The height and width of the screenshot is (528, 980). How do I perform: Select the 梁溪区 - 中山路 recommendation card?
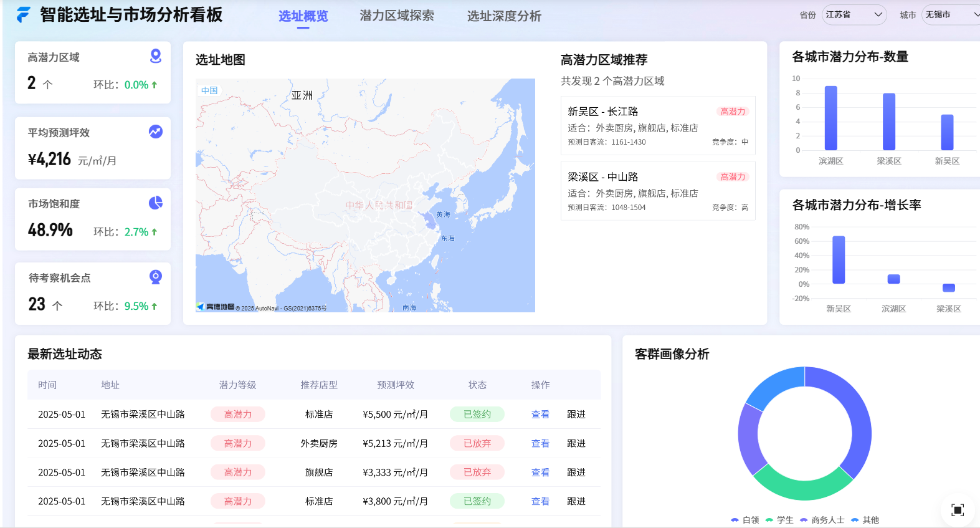click(658, 191)
